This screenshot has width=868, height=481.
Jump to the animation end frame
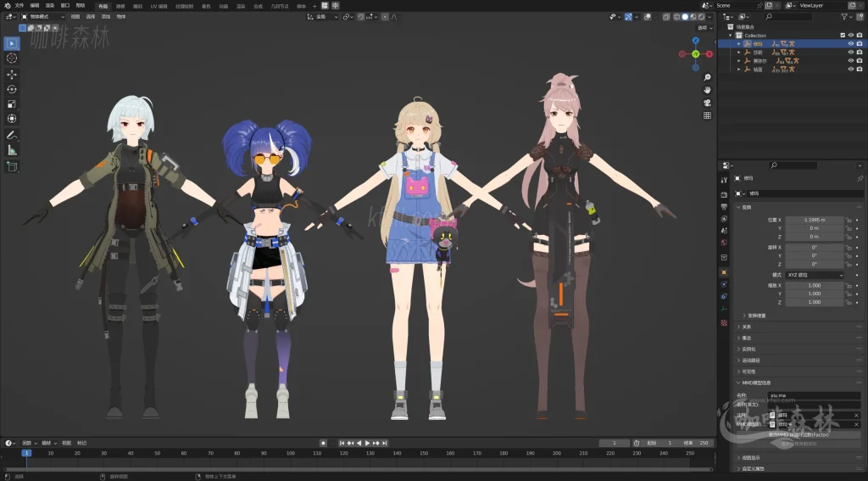[385, 444]
